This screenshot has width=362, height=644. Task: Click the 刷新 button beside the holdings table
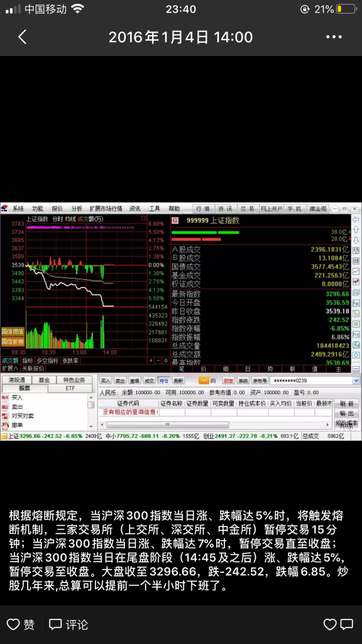click(x=346, y=404)
